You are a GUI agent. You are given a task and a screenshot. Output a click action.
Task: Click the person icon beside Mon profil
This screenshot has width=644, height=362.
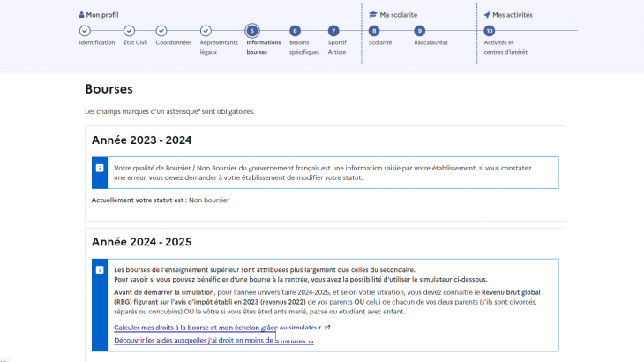[81, 15]
